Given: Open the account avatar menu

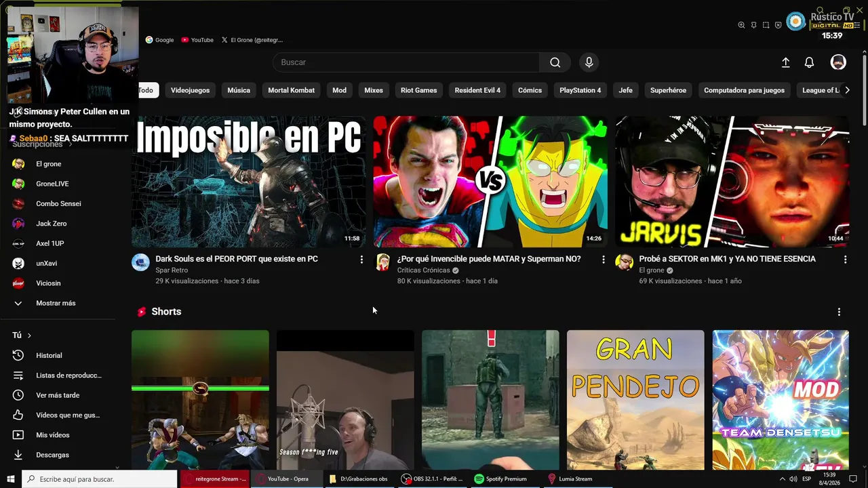Looking at the screenshot, I should [838, 62].
